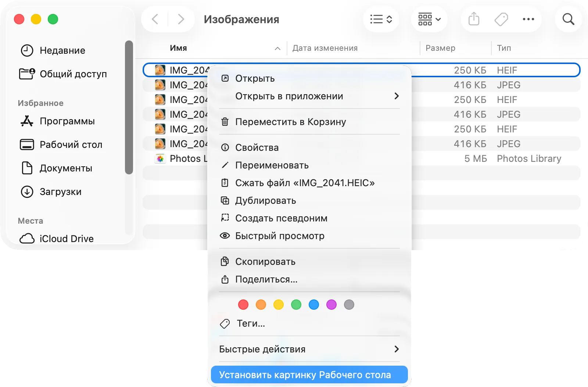Screen dimensions: 588x387
Task: Click the search magnifier icon
Action: coord(568,19)
